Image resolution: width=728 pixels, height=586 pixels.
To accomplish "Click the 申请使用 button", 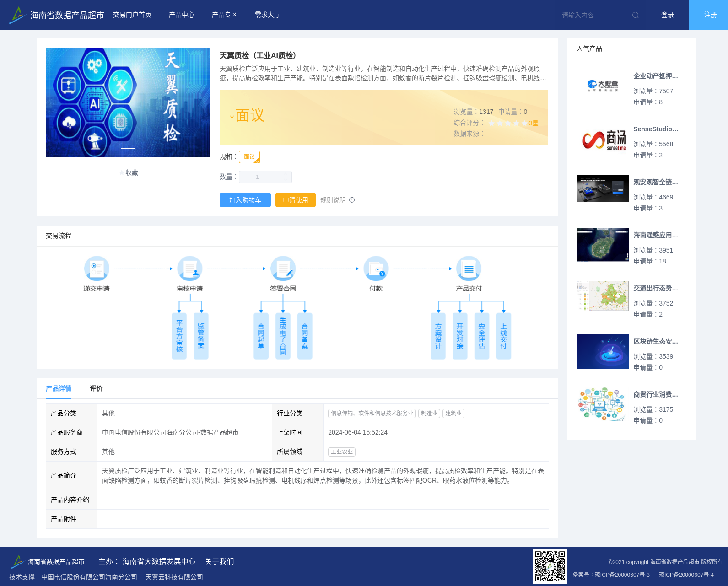I will click(296, 200).
